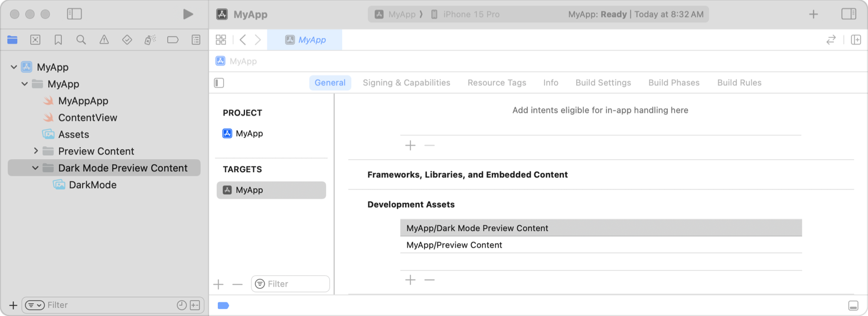
Task: Collapse the Dark Mode Preview Content folder
Action: [x=35, y=168]
